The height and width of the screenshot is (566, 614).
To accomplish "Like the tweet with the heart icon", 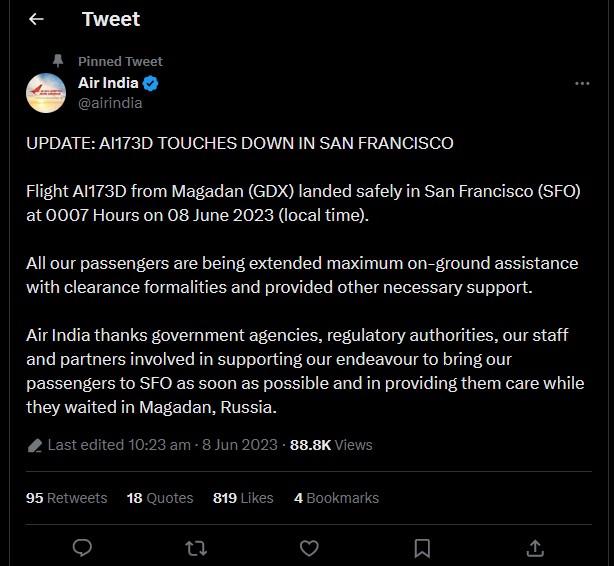I will click(309, 548).
